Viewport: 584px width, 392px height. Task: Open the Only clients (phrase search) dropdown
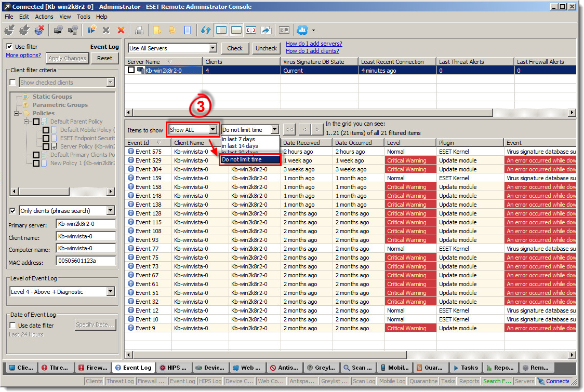coord(110,211)
